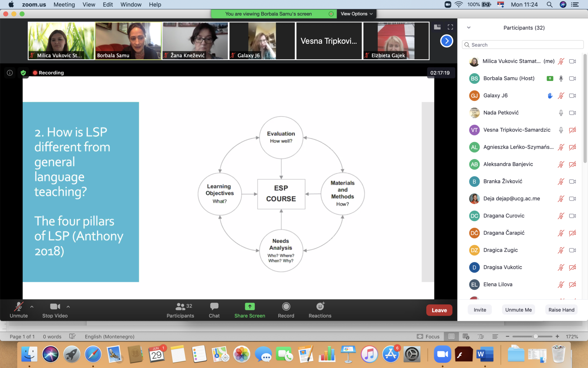Click the participants Search field
This screenshot has height=368, width=588.
tap(523, 45)
